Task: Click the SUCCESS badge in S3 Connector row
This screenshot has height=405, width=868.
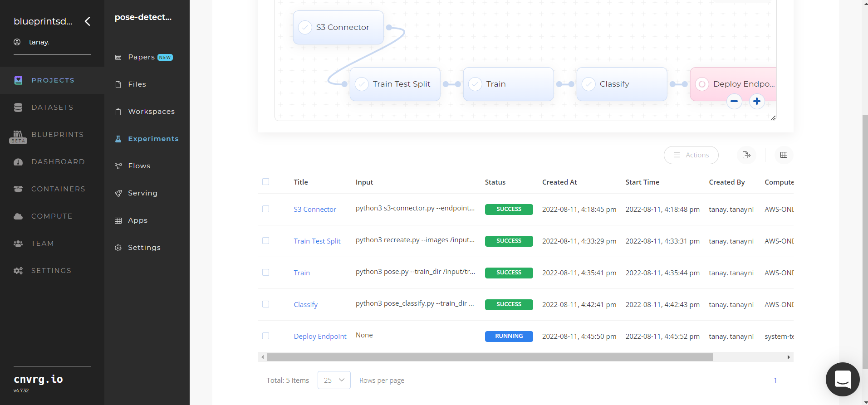Action: 509,209
